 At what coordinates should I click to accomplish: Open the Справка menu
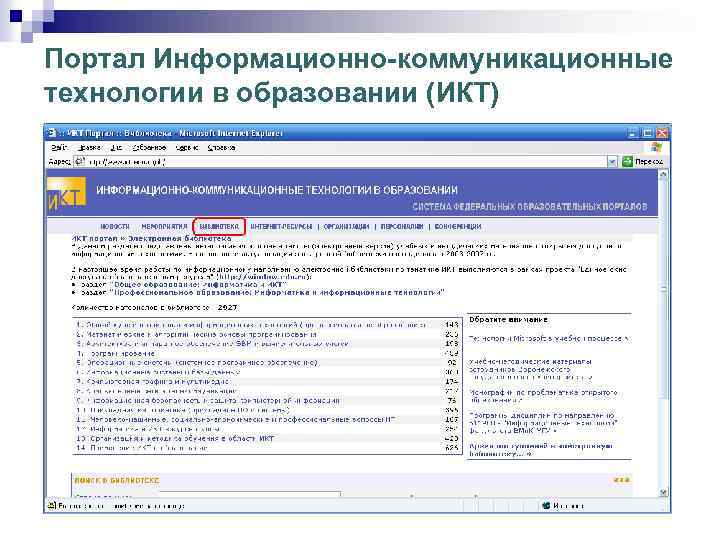tap(221, 147)
